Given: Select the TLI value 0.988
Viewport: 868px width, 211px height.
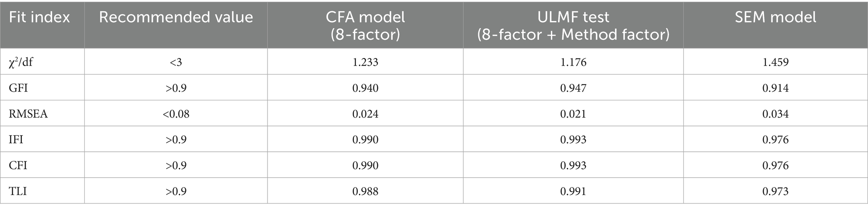Looking at the screenshot, I should tap(365, 191).
